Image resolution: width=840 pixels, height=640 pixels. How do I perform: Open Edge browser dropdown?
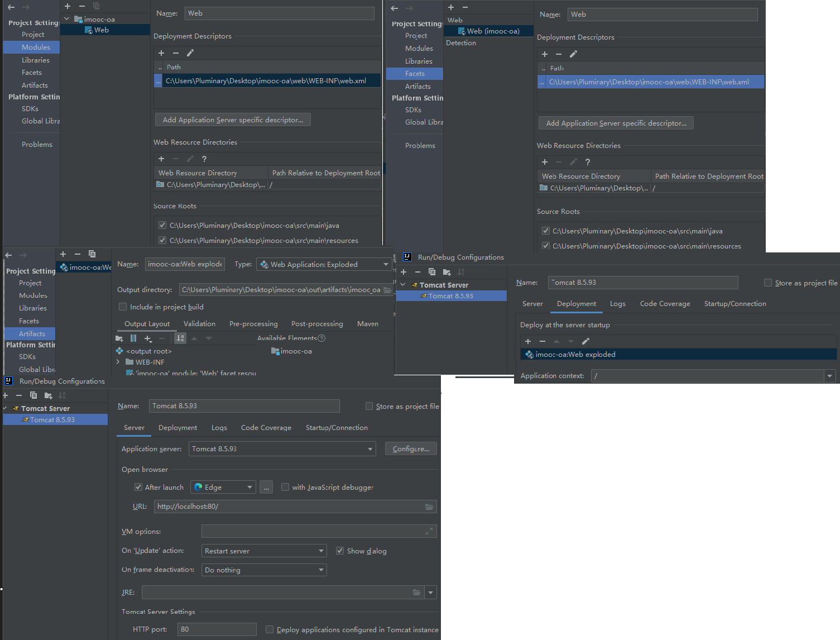(x=223, y=488)
